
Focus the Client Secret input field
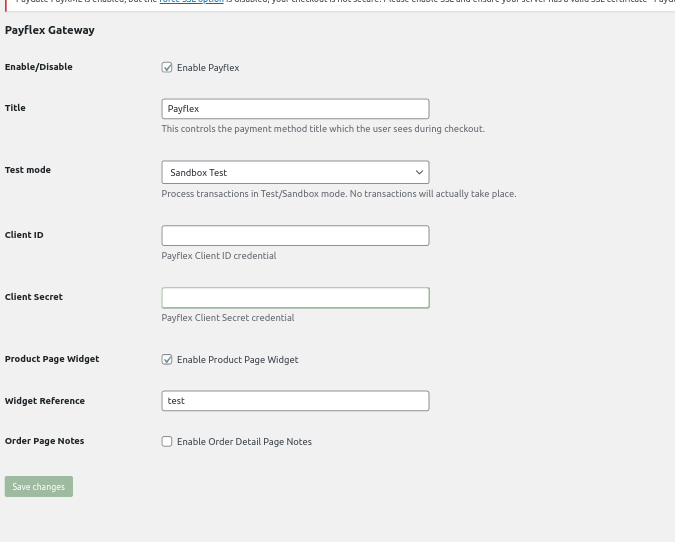pos(295,297)
